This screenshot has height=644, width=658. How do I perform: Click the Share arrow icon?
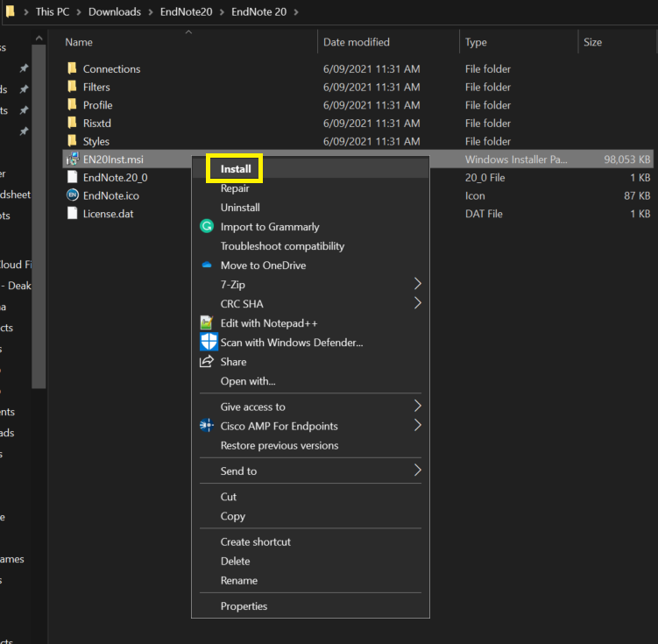[x=207, y=361]
